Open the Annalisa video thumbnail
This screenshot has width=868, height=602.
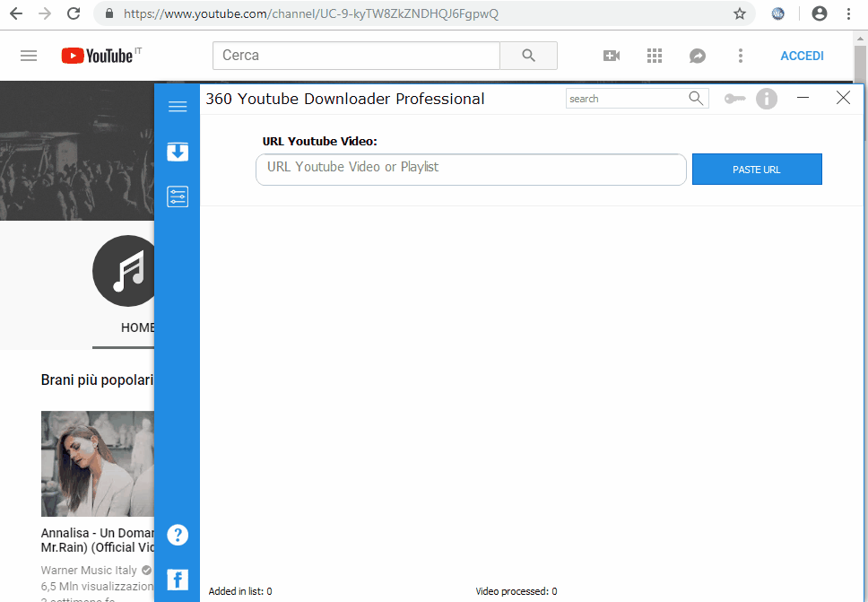click(98, 464)
